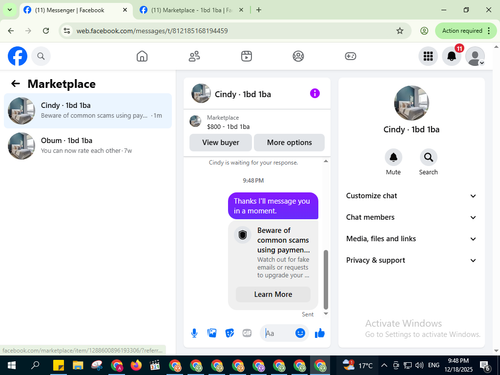Viewport: 500px width, 375px height.
Task: Click the chat messages vertical scrollbar
Action: pos(326,279)
